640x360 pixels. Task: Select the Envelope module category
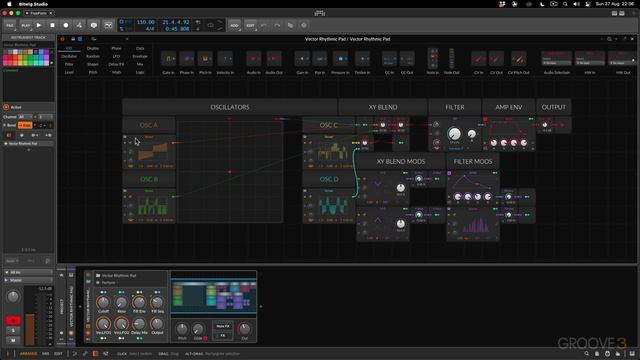[x=140, y=56]
